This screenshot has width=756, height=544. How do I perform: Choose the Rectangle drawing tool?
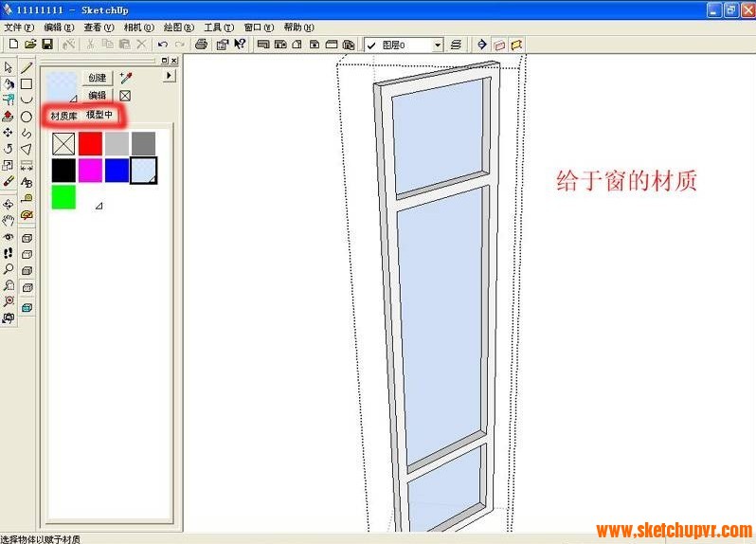[27, 83]
